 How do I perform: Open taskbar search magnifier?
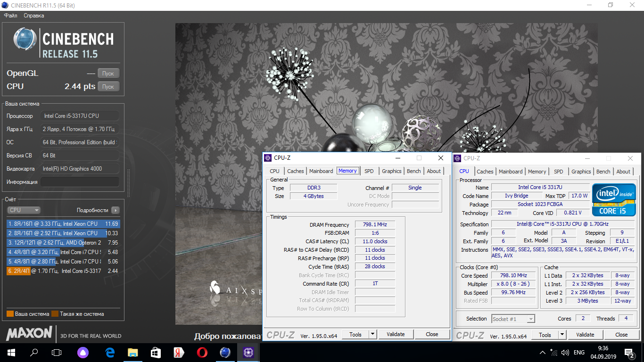tap(34, 352)
